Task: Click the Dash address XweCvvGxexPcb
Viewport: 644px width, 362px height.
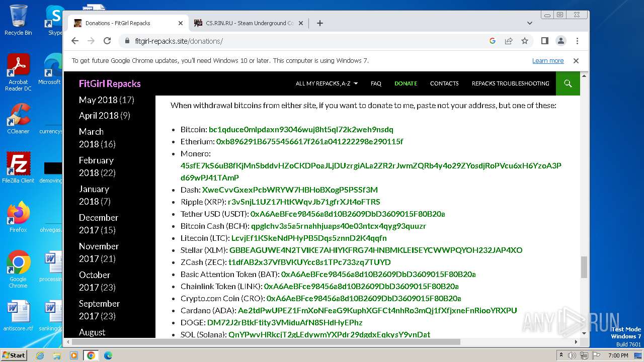Action: (290, 190)
